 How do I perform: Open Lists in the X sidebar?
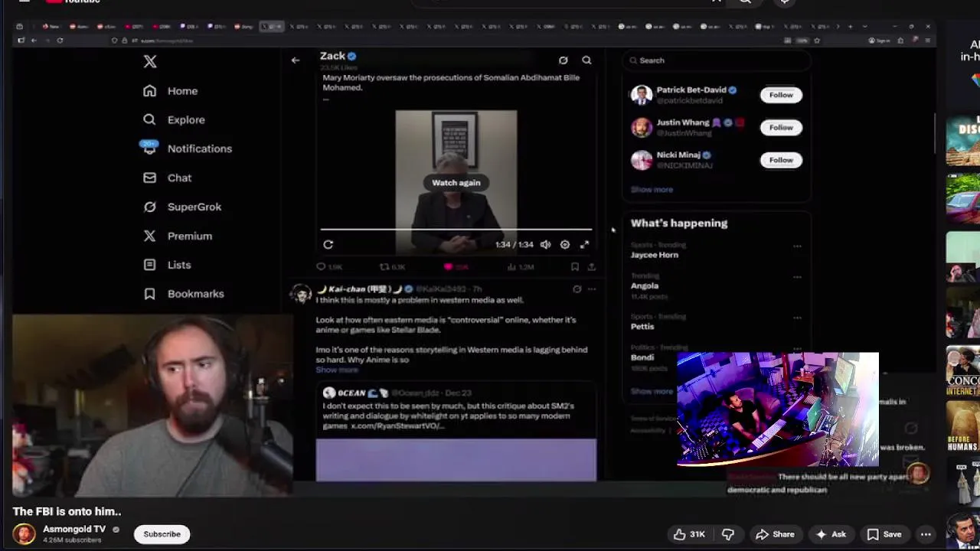(x=168, y=265)
